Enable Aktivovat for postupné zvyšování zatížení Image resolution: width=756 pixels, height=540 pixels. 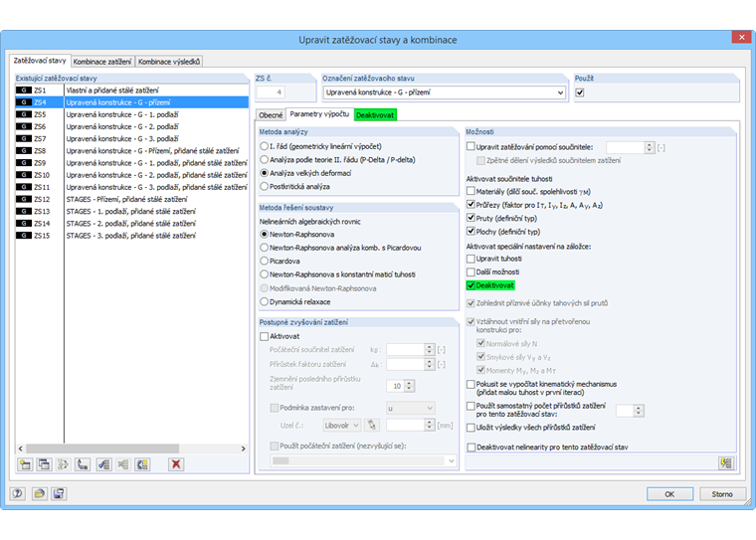pos(265,336)
